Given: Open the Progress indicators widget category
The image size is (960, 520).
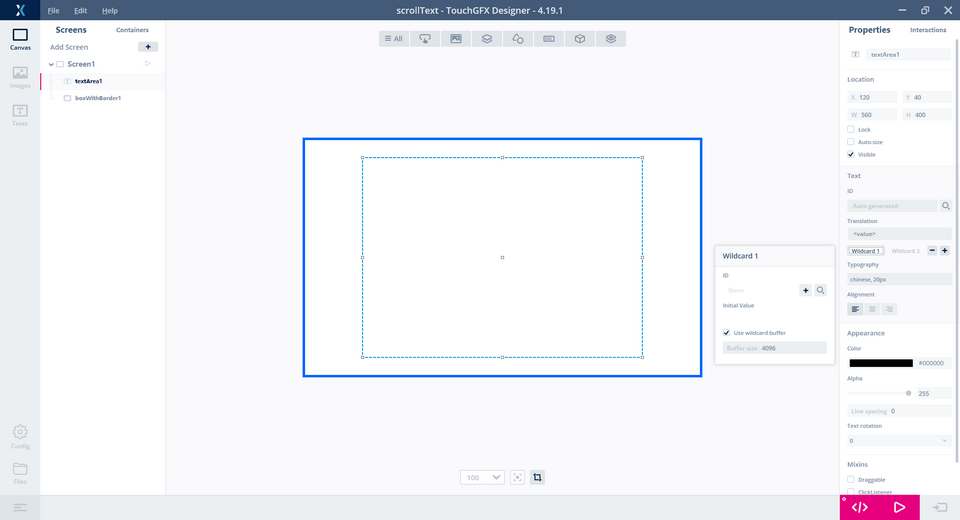Looking at the screenshot, I should pos(549,39).
